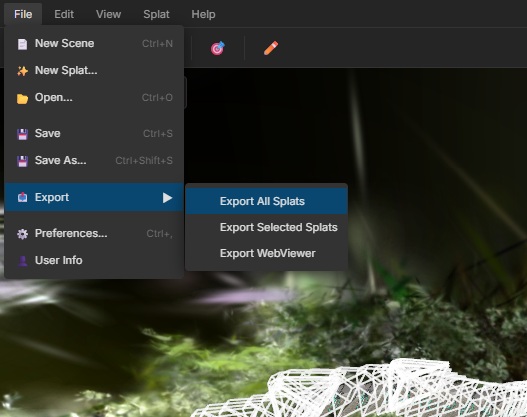Viewport: 527px width, 417px height.
Task: Select Save in the File menu
Action: point(94,133)
